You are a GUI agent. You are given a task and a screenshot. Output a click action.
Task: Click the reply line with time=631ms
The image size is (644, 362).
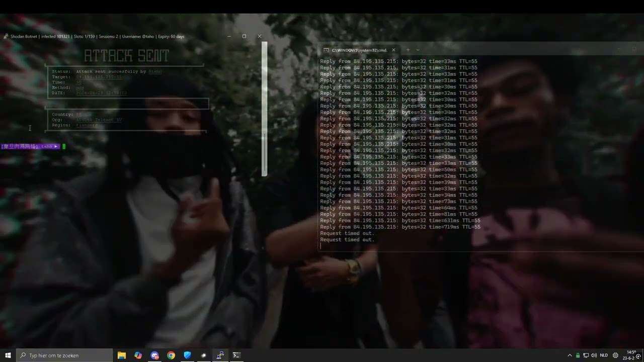click(x=400, y=221)
